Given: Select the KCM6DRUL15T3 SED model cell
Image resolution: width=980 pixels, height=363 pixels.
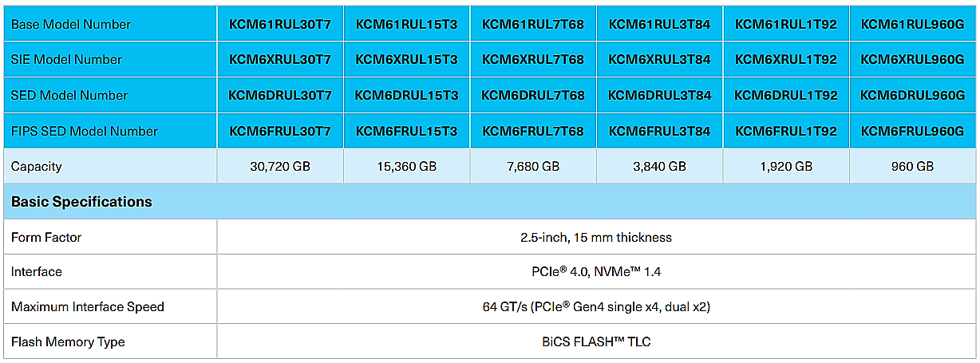Looking at the screenshot, I should (406, 96).
